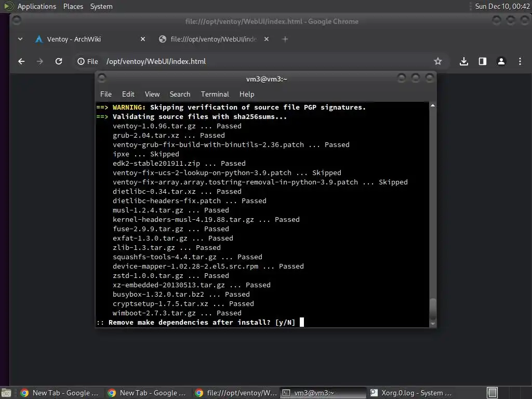Switch to vm3@vm3:~ taskbar item
532x399 pixels.
323,393
